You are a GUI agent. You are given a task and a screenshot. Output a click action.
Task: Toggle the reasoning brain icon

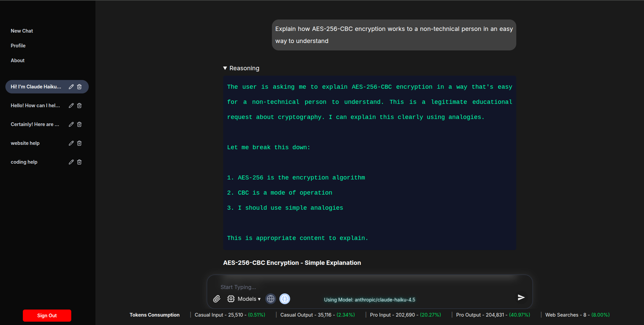285,299
